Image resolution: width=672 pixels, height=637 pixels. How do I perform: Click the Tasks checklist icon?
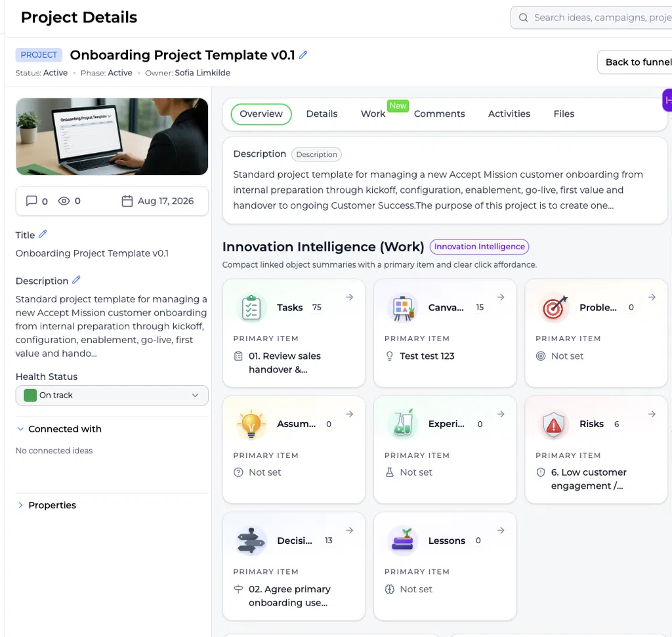click(x=251, y=308)
